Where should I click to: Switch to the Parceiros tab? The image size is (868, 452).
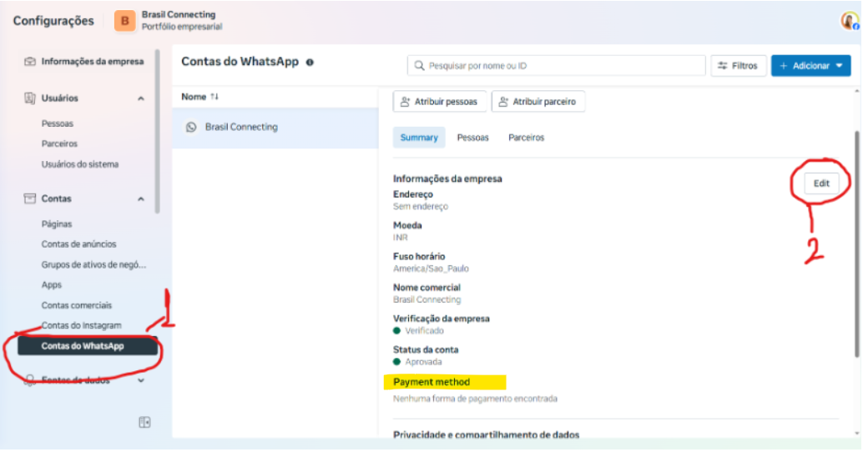(526, 138)
